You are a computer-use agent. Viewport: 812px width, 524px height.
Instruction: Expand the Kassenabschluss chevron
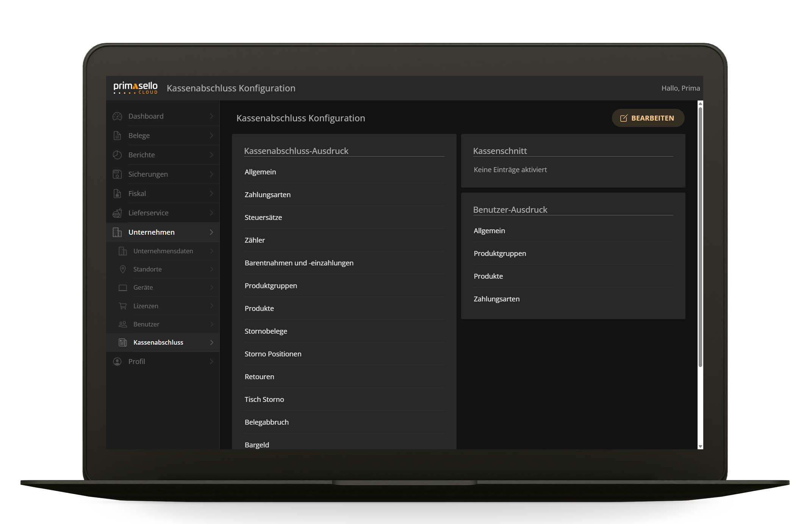coord(212,342)
